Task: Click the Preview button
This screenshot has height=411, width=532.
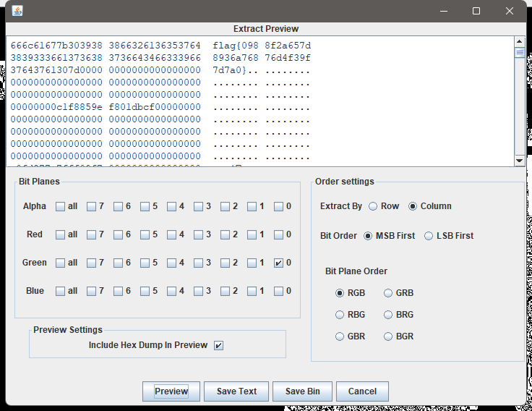Action: coord(171,391)
